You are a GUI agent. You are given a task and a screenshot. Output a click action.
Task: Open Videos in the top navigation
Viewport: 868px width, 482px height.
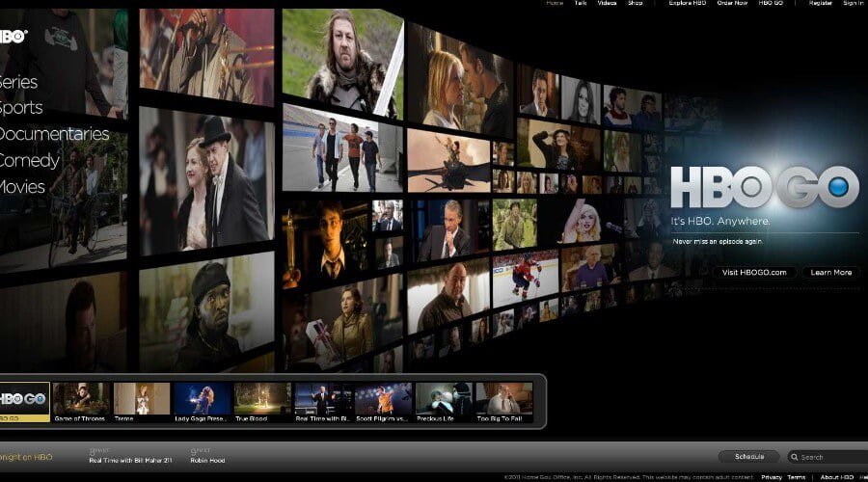coord(607,4)
